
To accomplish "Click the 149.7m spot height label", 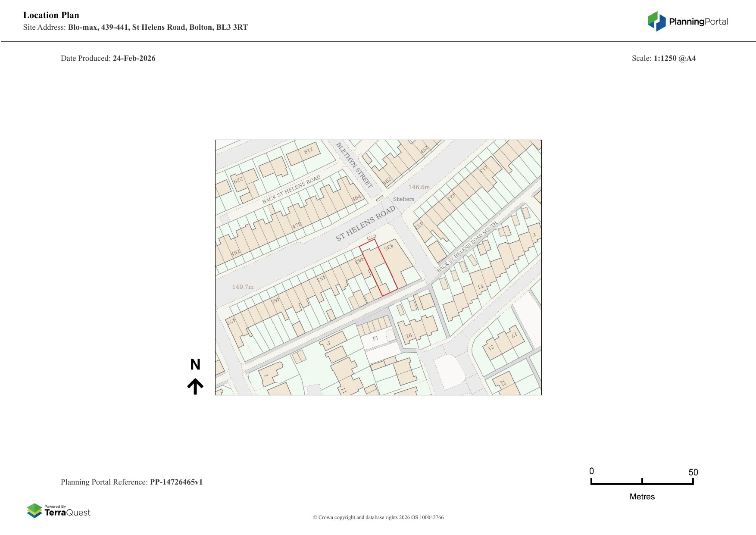I will [243, 287].
